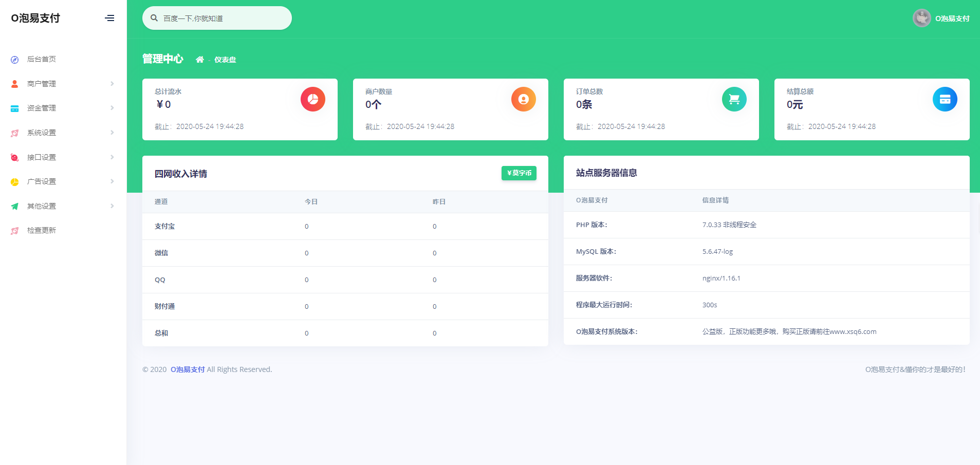Click the 系统设置 rocket icon
The image size is (980, 465).
coord(15,133)
